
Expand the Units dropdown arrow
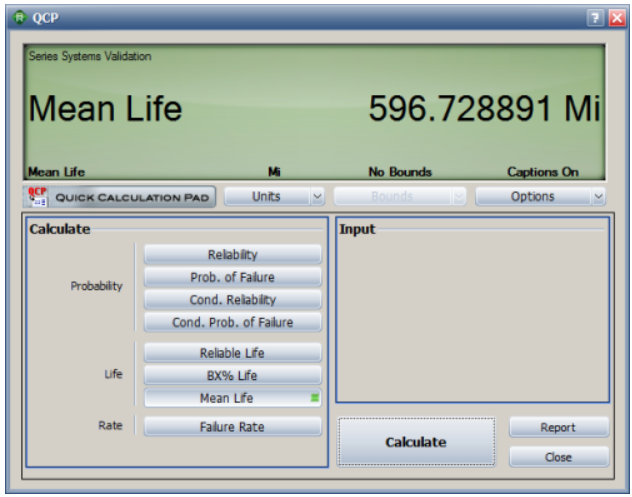pyautogui.click(x=317, y=196)
